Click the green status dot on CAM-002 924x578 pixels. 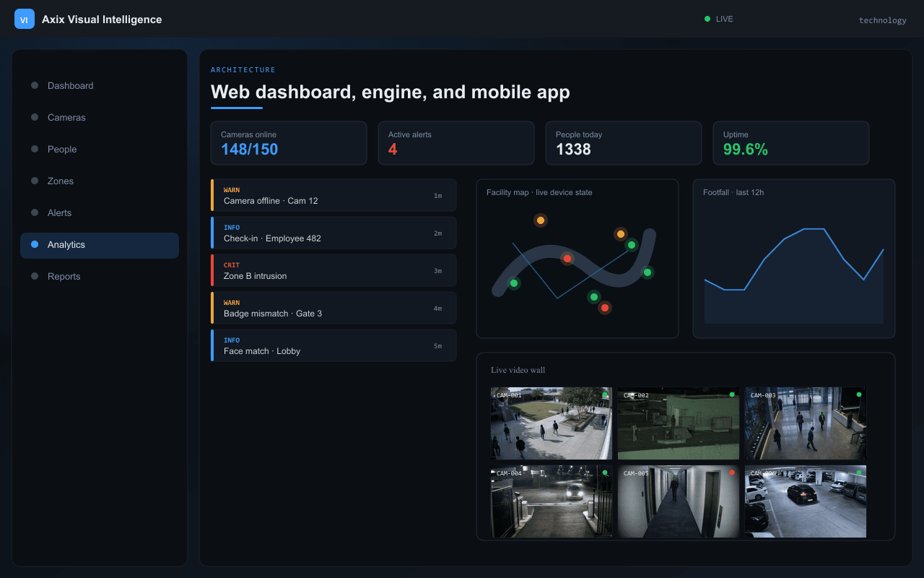pos(732,394)
